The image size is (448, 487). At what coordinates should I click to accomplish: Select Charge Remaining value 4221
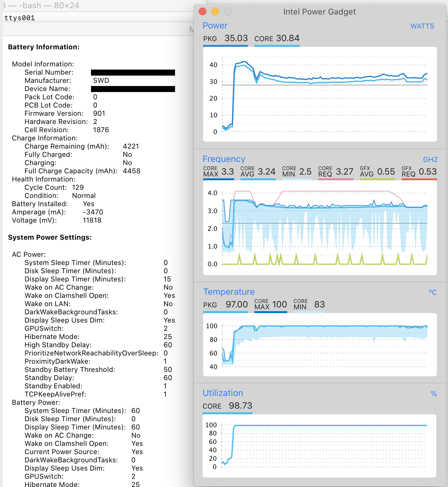tap(131, 146)
